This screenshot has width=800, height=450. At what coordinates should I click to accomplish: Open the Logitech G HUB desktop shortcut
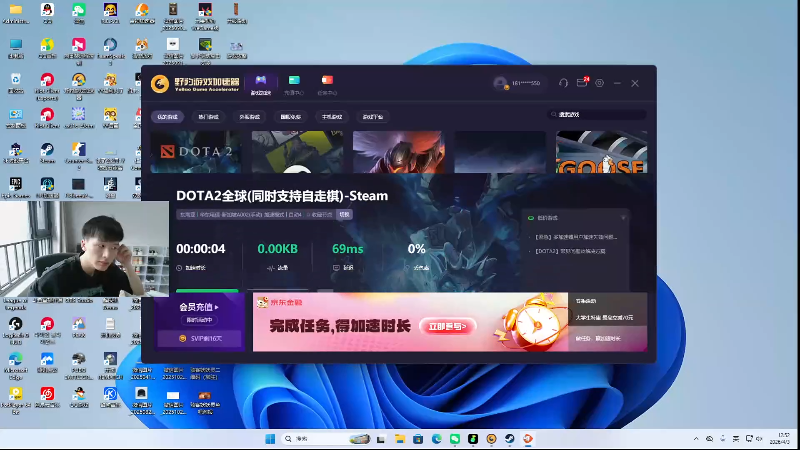pos(16,329)
